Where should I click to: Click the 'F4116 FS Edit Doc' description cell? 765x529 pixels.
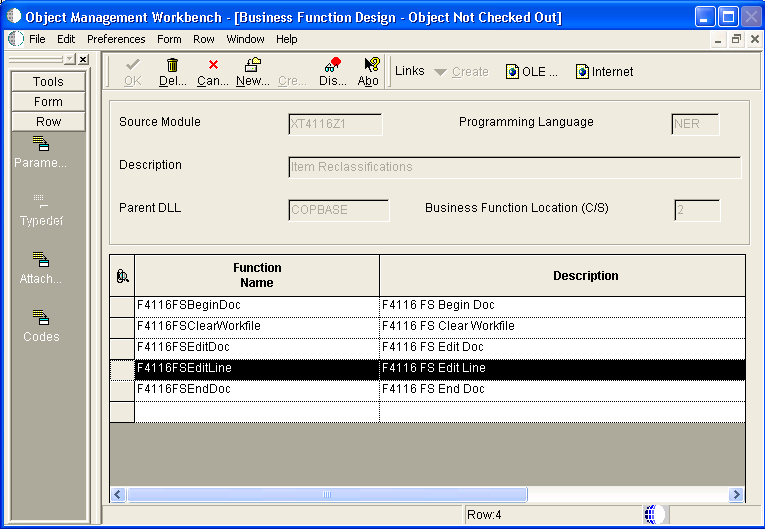pos(562,347)
